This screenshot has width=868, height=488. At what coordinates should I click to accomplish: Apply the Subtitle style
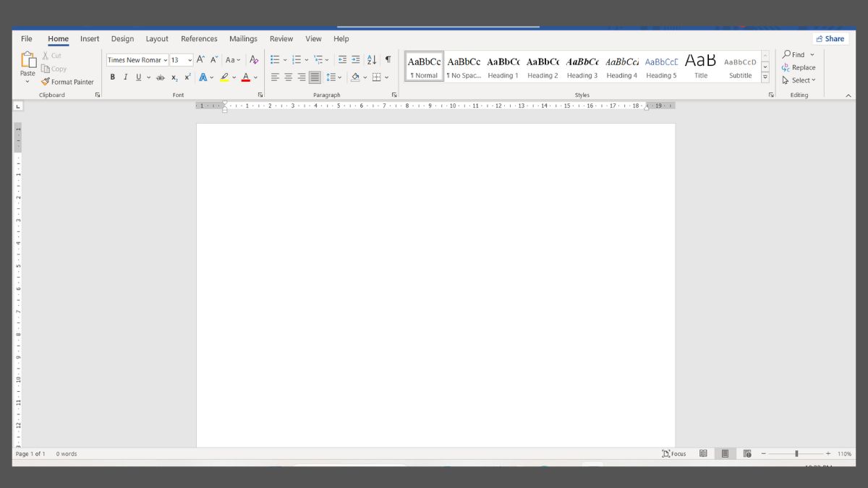pos(740,67)
